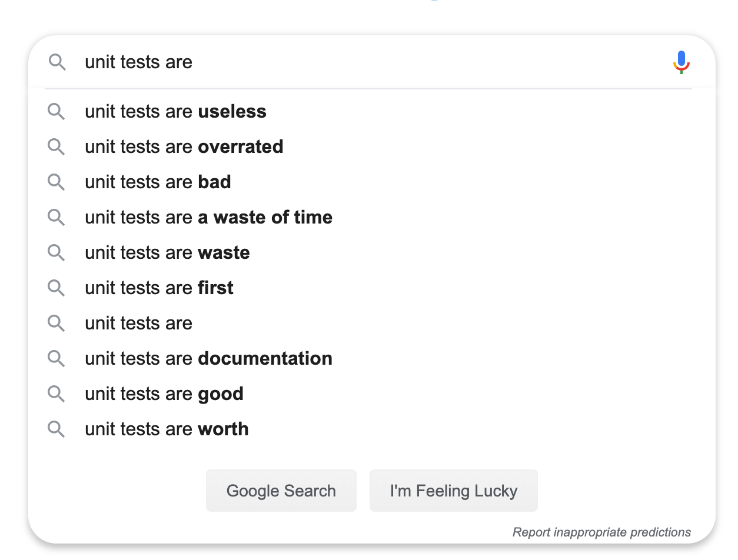Click the search icon beside 'unit tests are overrated'
The image size is (738, 560).
(x=56, y=146)
